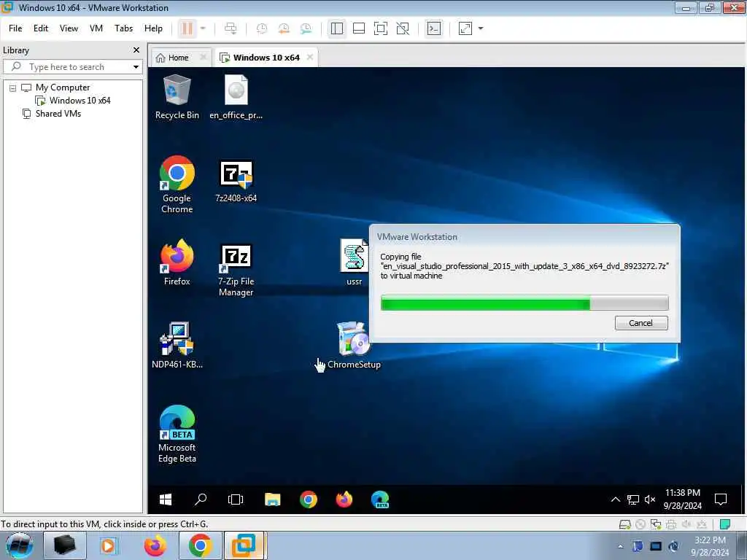Enter full screen mode icon
Screen dimensions: 747x560
click(x=381, y=28)
